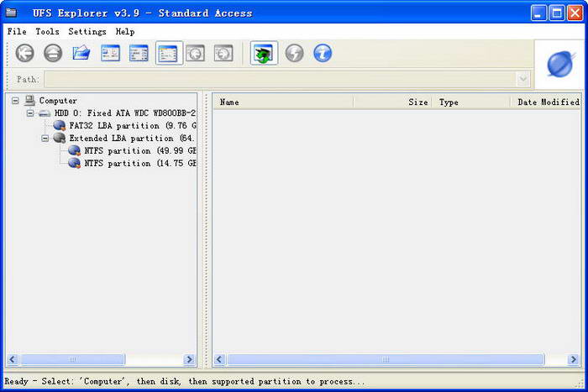Sort by Date Modified column header
The height and width of the screenshot is (392, 588).
click(546, 102)
